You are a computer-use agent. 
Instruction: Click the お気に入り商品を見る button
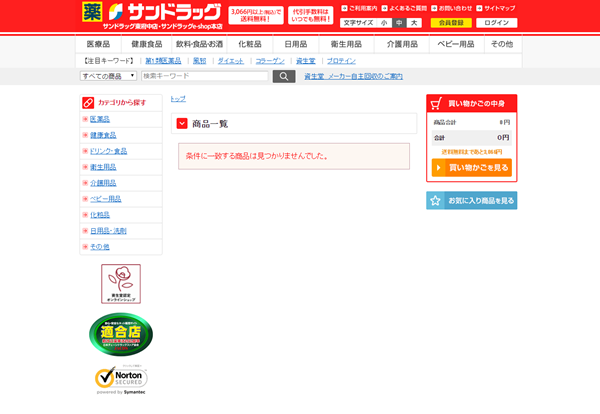(471, 200)
